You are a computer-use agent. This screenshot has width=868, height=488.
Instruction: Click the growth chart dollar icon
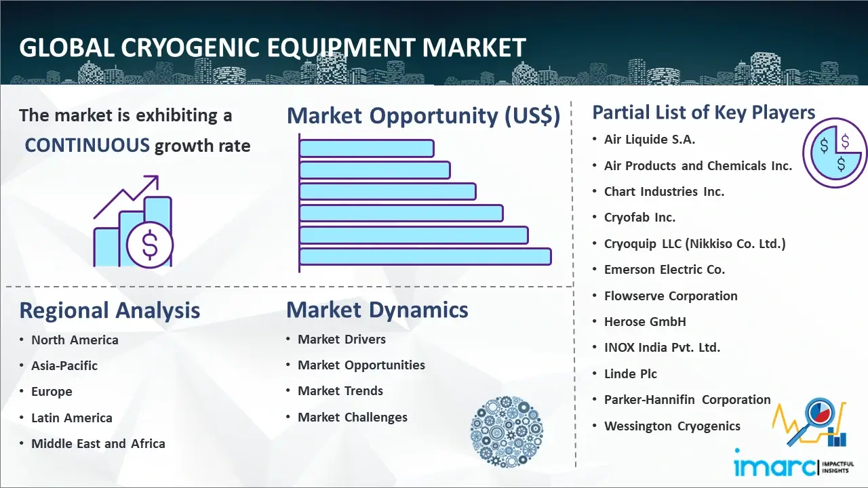click(x=133, y=222)
